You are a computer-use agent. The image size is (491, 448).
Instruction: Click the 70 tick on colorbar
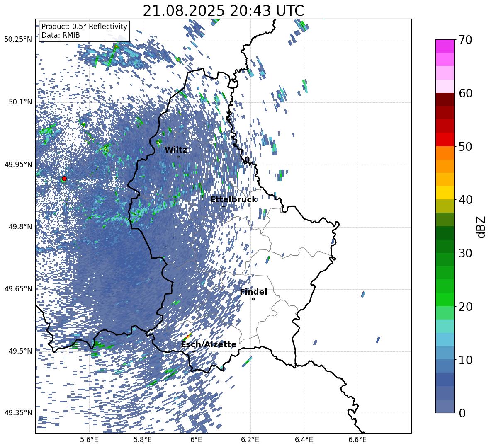pos(465,40)
